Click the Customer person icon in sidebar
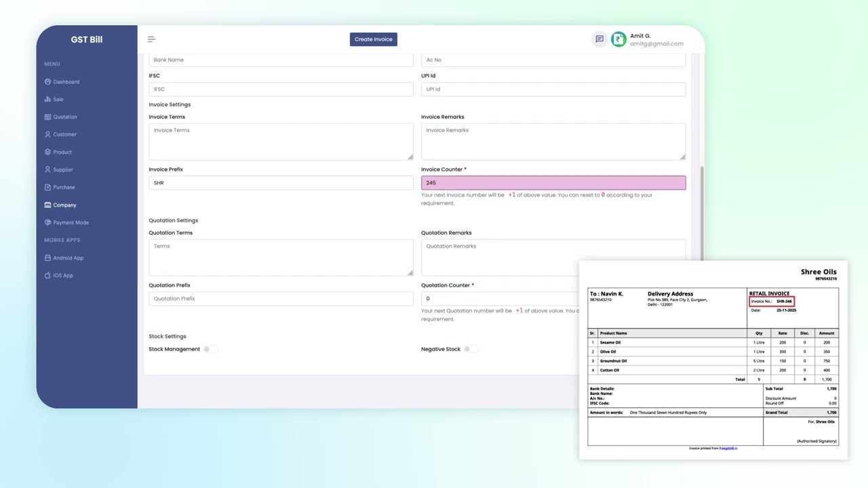 (x=47, y=135)
